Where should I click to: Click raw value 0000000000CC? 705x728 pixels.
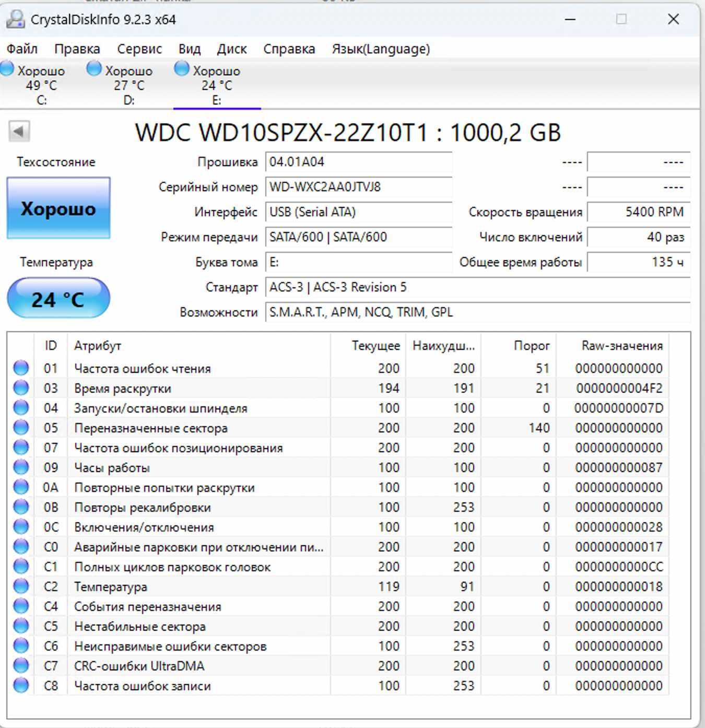point(619,567)
